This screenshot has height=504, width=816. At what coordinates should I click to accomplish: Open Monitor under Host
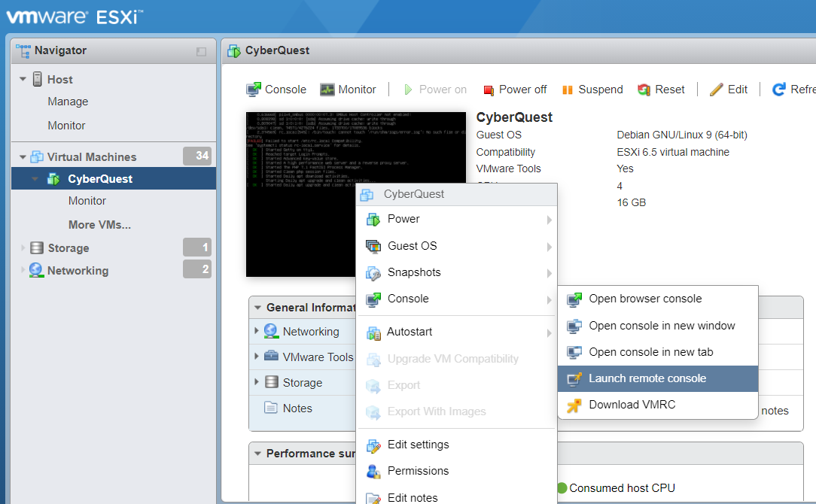(x=66, y=126)
